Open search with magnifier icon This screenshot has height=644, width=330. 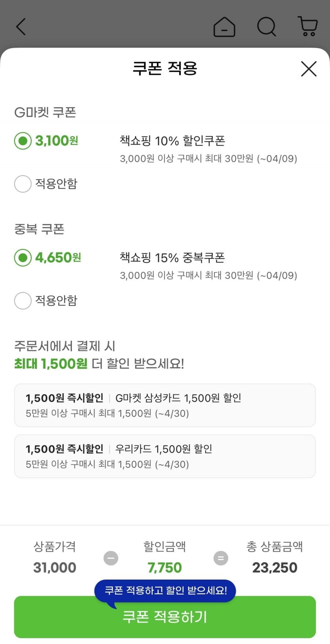266,27
